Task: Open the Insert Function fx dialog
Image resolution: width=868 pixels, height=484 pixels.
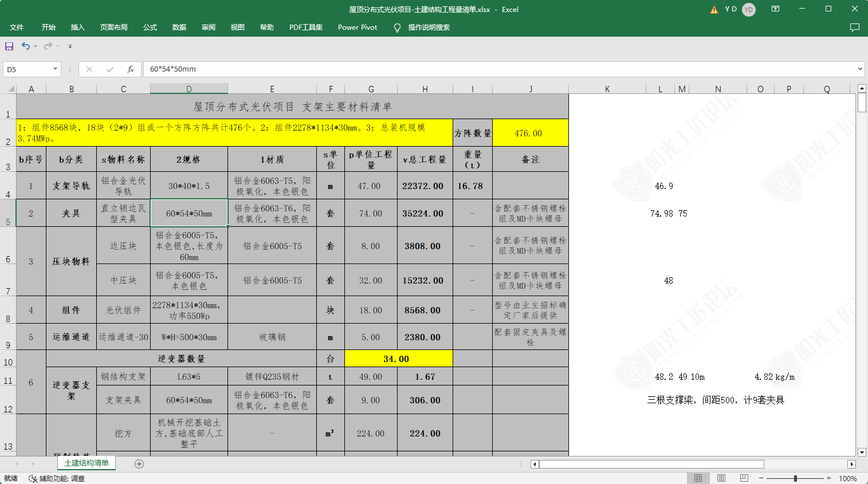Action: 131,69
